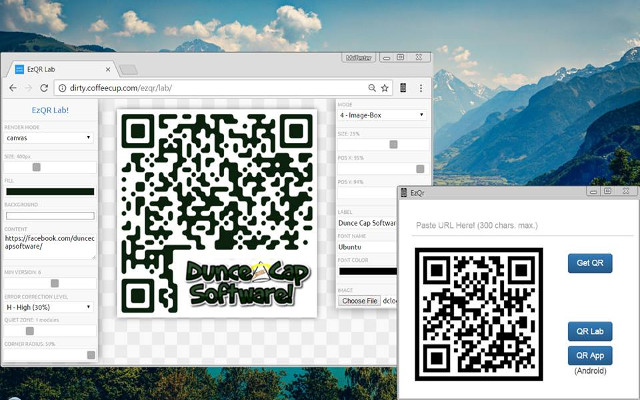Click the Paste URL Here field in EzQr
640x400 pixels.
[522, 225]
